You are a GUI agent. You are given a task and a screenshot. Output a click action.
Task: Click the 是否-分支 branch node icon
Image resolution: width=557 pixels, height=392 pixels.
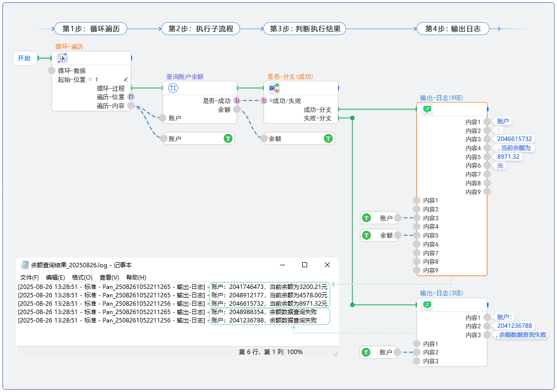point(274,88)
